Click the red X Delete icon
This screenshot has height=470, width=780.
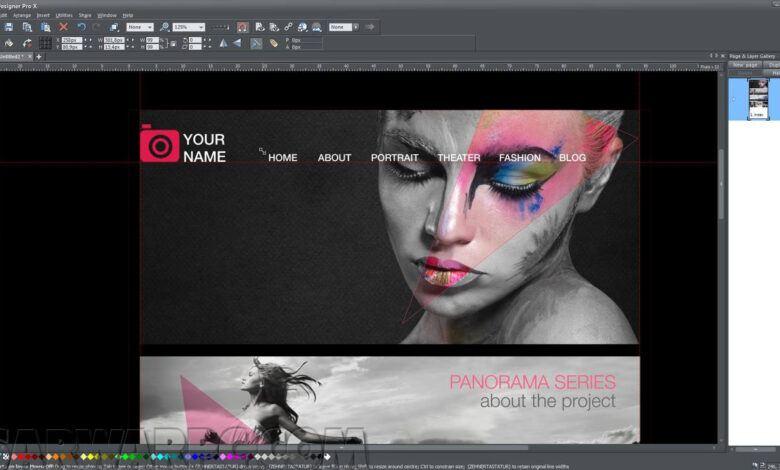[x=63, y=27]
